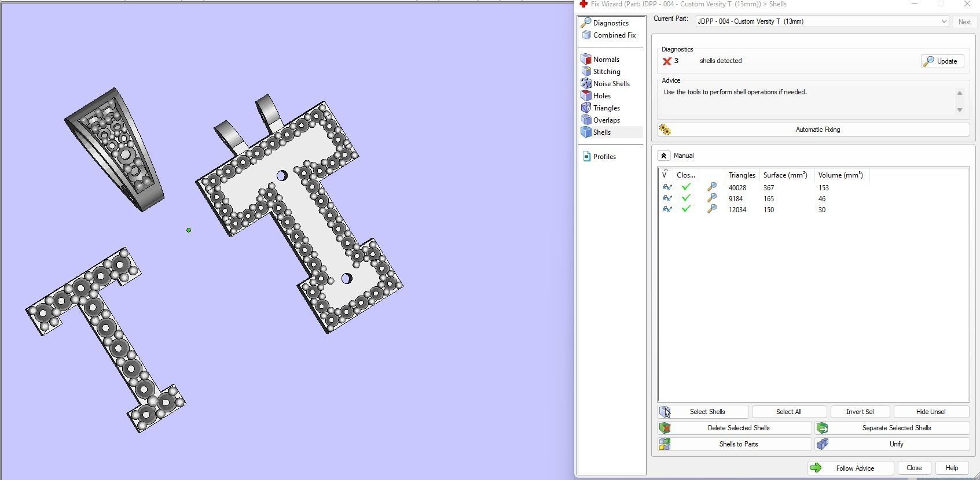Viewport: 980px width, 480px height.
Task: Click the Diagnostics magnifier icon
Action: [x=586, y=23]
